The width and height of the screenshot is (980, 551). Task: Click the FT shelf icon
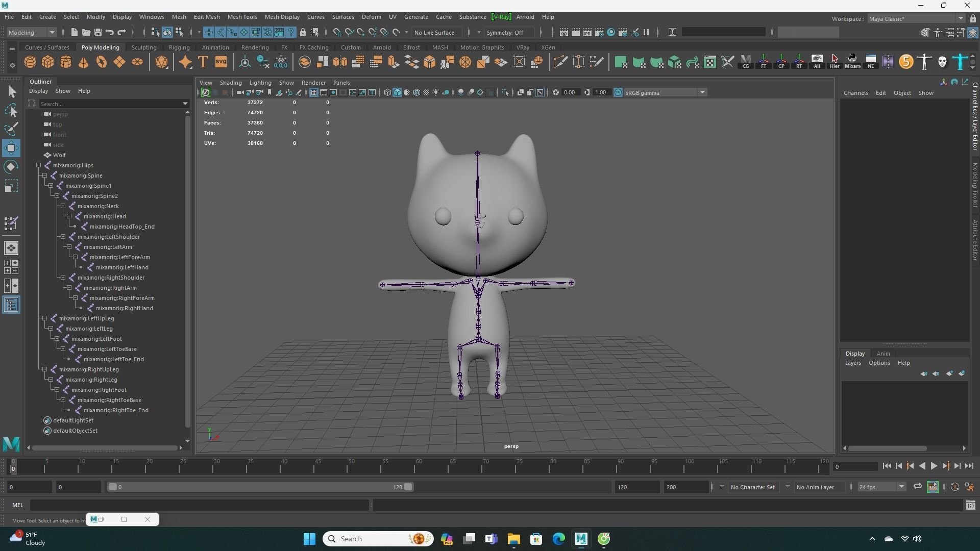(x=764, y=62)
